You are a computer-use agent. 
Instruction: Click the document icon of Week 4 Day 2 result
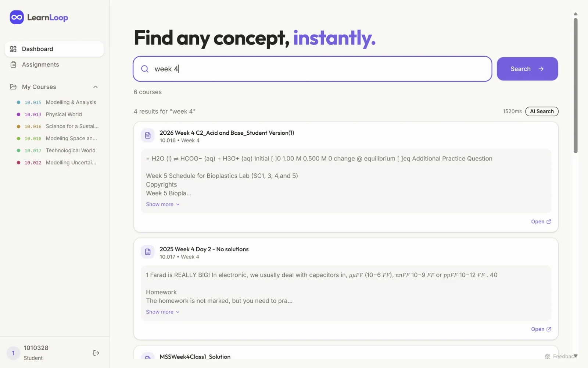[x=148, y=252]
